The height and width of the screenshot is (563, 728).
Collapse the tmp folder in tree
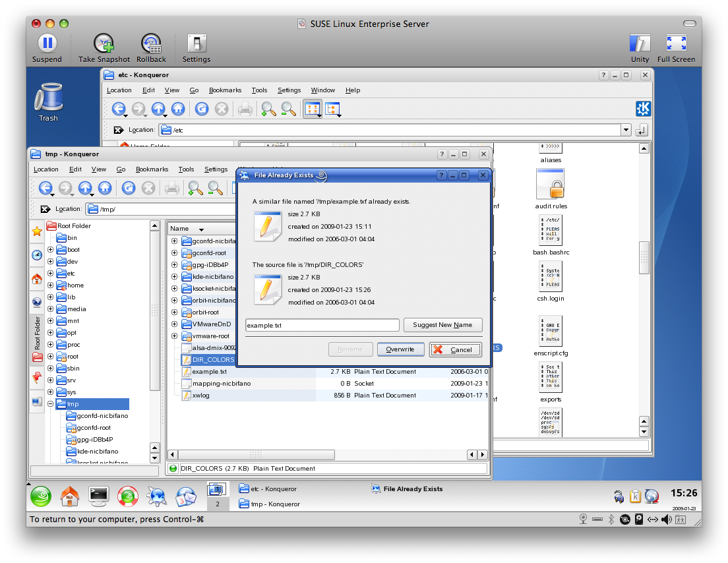(51, 404)
